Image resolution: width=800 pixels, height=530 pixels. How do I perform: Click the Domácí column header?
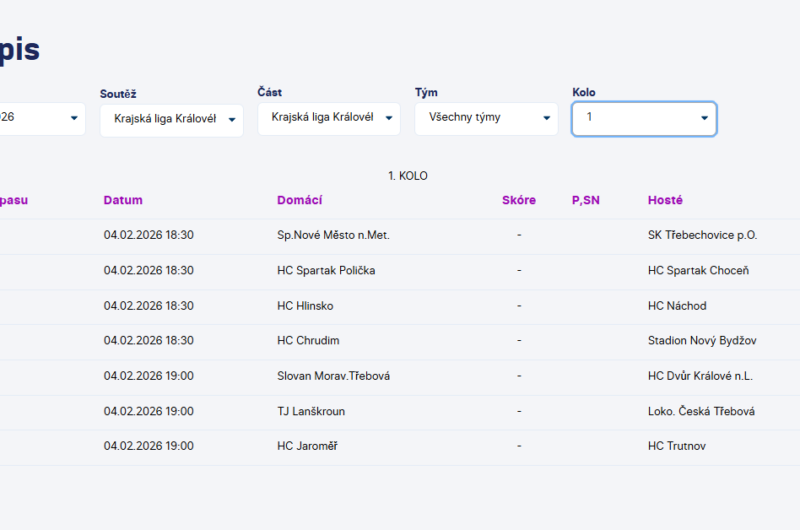coord(299,200)
